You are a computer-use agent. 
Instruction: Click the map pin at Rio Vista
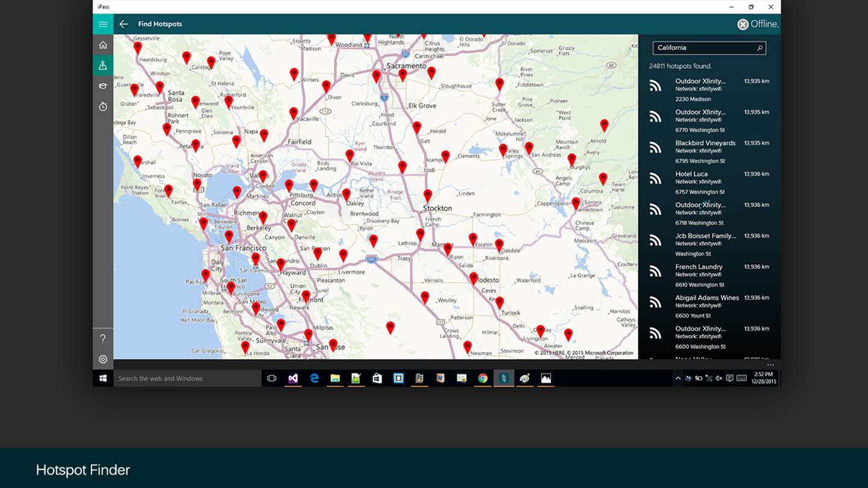click(350, 155)
